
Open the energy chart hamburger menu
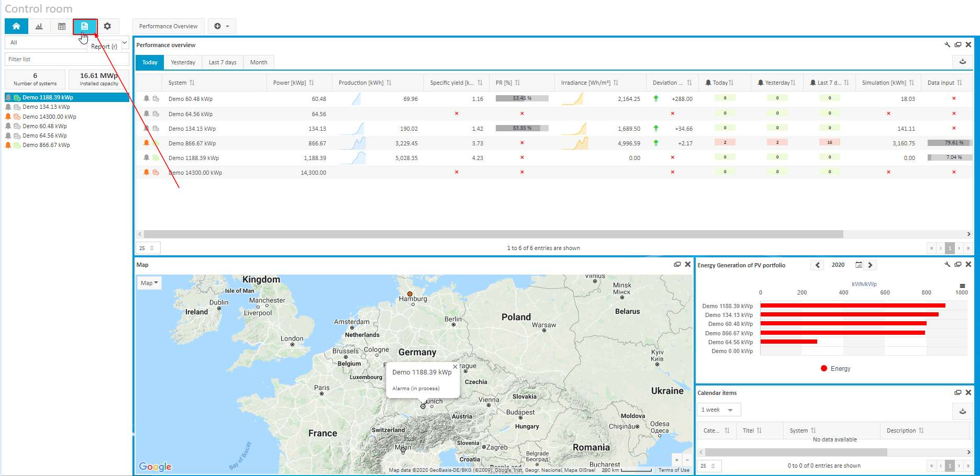coord(962,286)
